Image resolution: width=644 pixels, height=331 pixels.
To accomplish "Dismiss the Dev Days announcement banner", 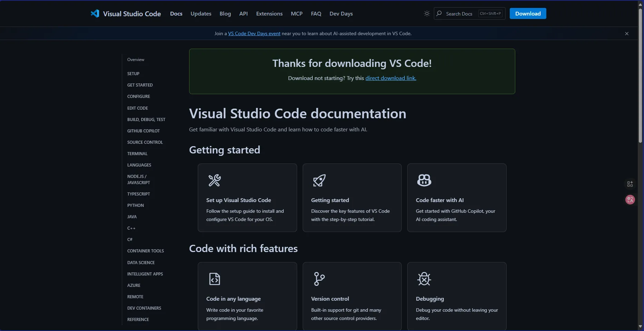I will tap(627, 33).
